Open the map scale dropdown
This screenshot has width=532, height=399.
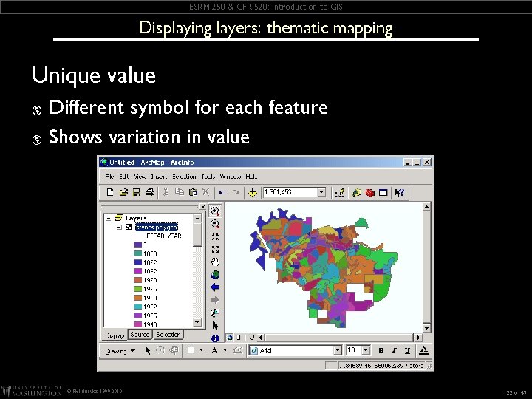point(321,192)
